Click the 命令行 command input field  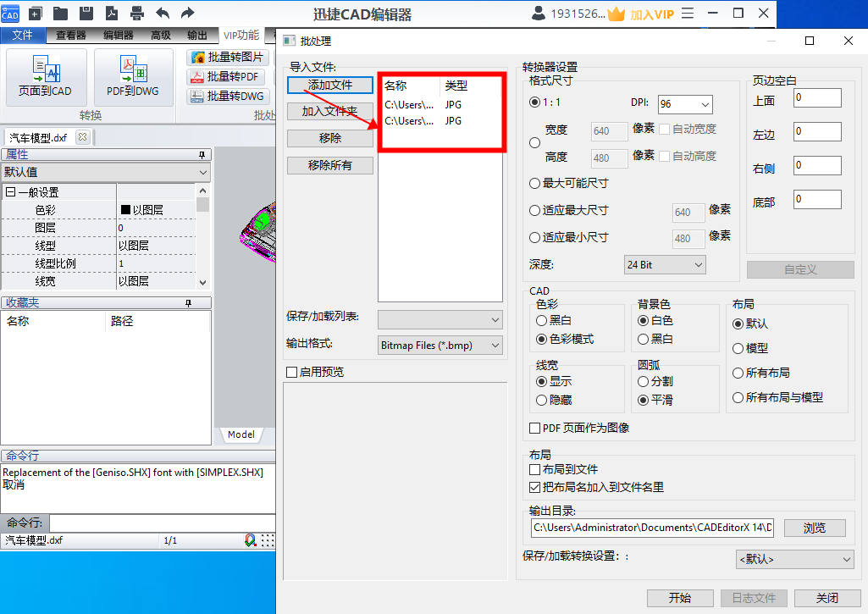tap(163, 523)
